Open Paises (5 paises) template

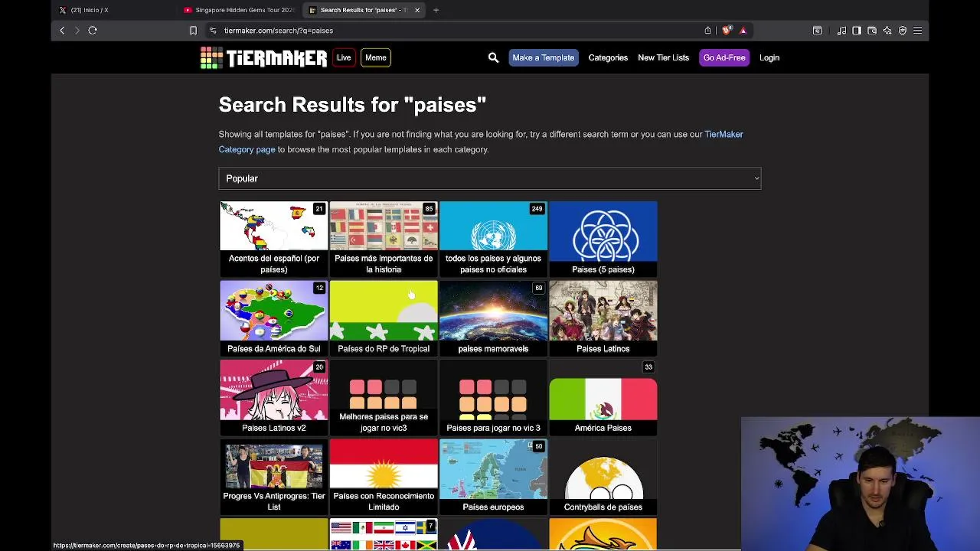603,238
